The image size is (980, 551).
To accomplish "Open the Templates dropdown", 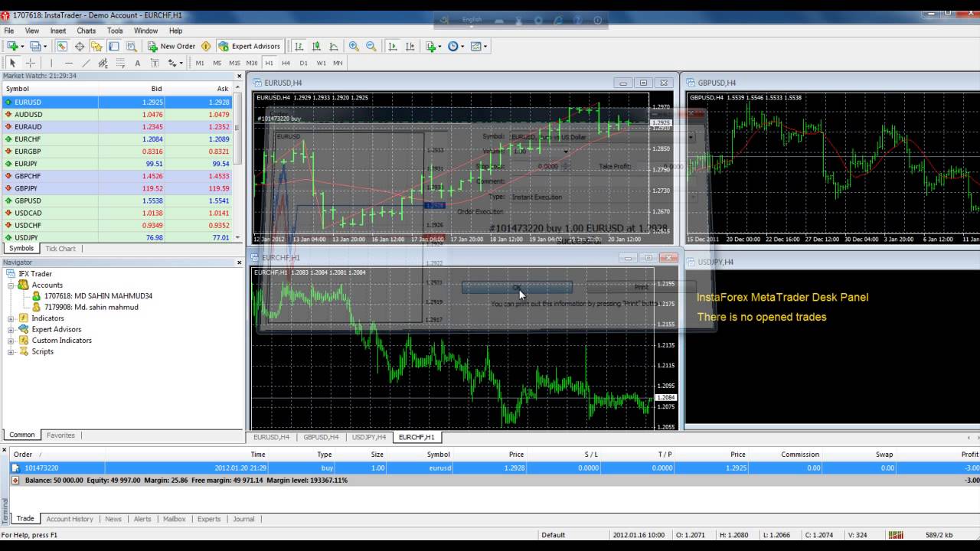I will (x=479, y=46).
